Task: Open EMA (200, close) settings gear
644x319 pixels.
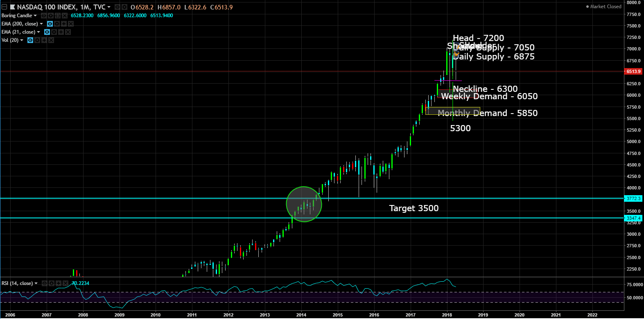Action: [x=57, y=24]
